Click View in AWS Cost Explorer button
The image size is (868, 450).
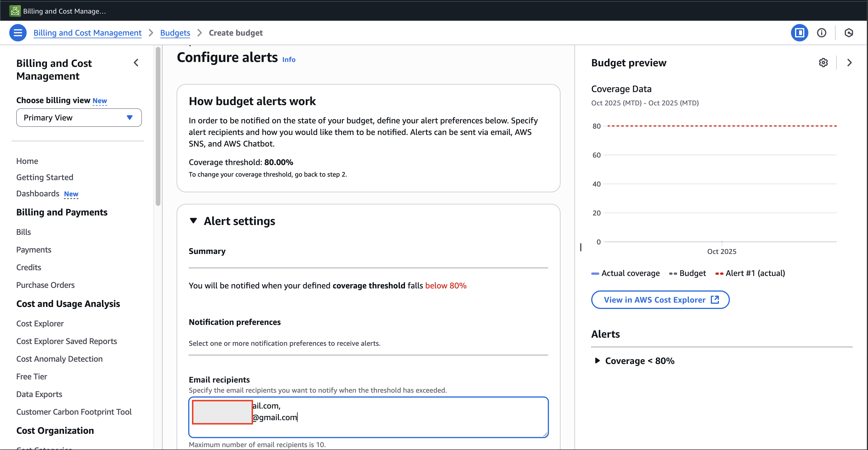coord(660,299)
